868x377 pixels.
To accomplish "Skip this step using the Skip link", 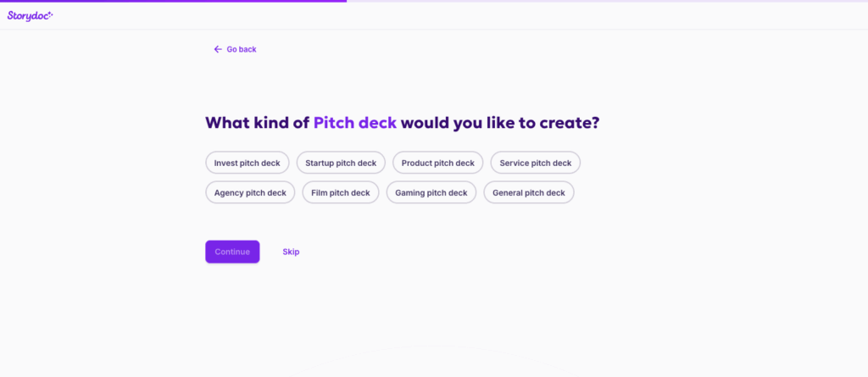I will click(291, 252).
